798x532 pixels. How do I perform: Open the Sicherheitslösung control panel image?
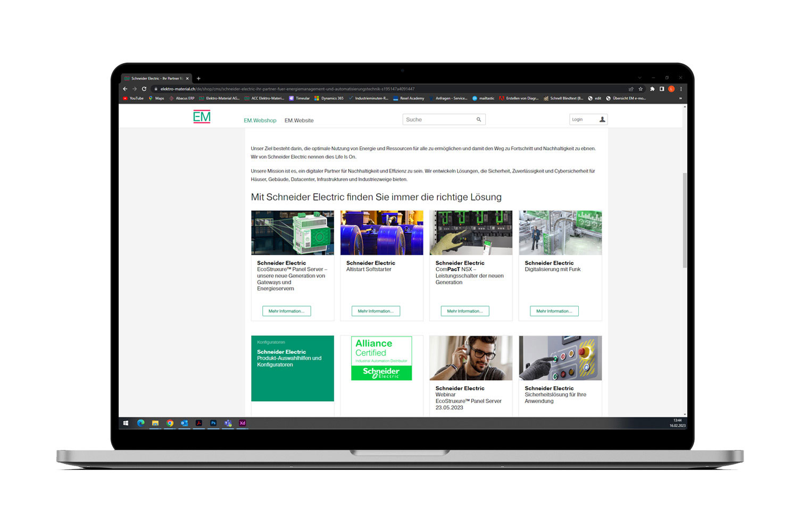coord(561,358)
